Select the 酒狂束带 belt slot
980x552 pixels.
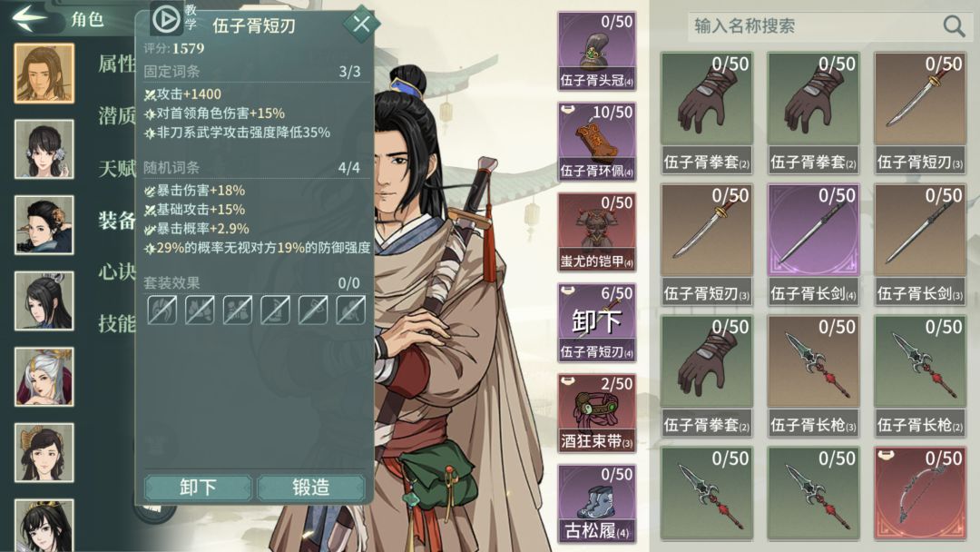click(x=597, y=413)
